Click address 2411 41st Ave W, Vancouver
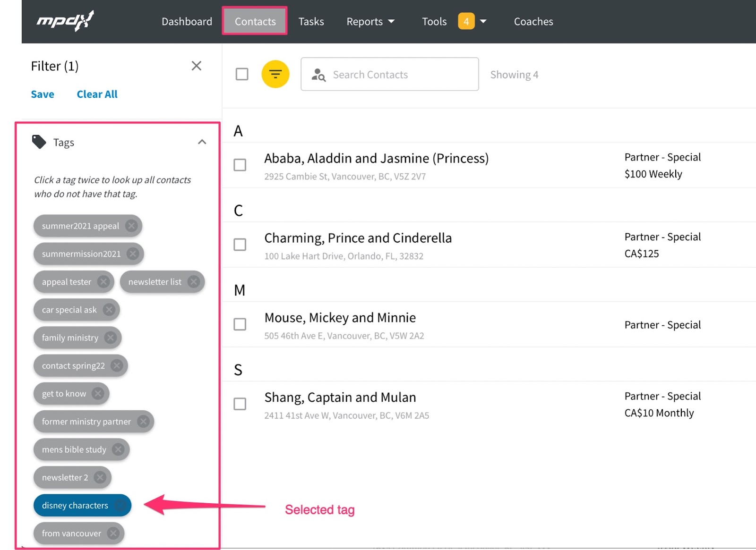The height and width of the screenshot is (550, 756). coord(346,415)
